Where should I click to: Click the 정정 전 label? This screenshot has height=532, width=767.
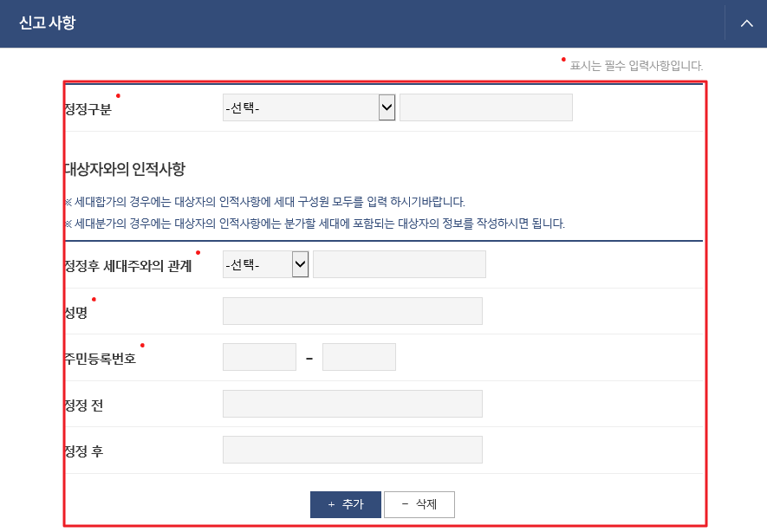(84, 405)
